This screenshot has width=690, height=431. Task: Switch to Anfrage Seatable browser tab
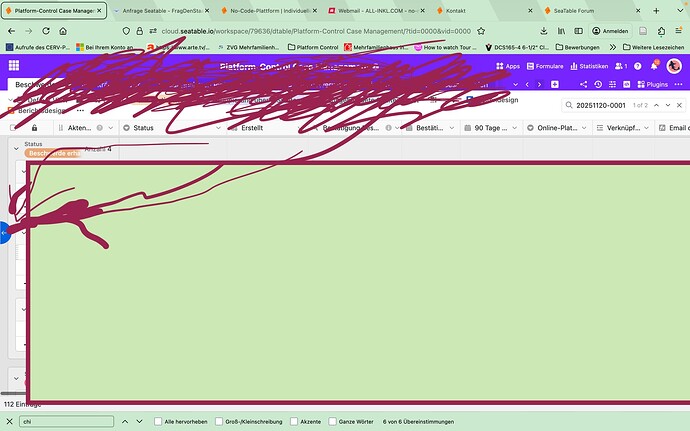coord(161,11)
